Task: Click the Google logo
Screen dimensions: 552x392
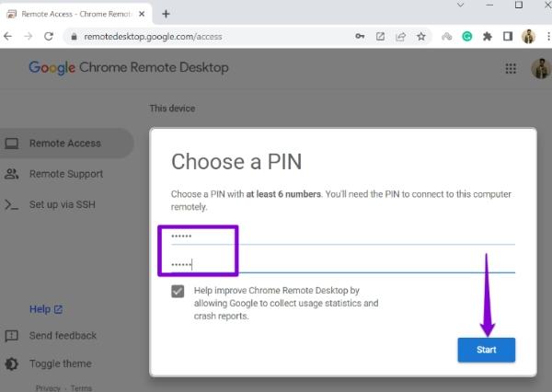Action: [x=52, y=67]
